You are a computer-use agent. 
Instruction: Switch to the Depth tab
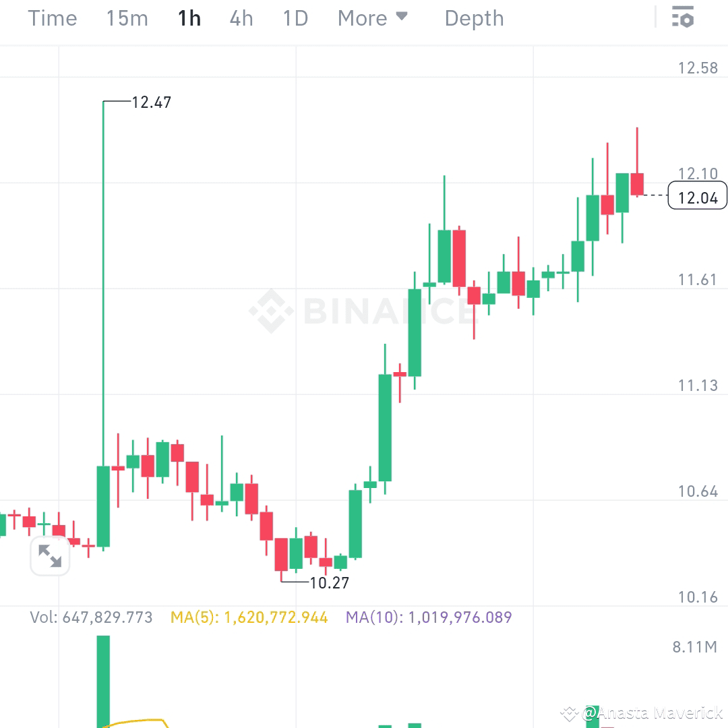[x=474, y=18]
